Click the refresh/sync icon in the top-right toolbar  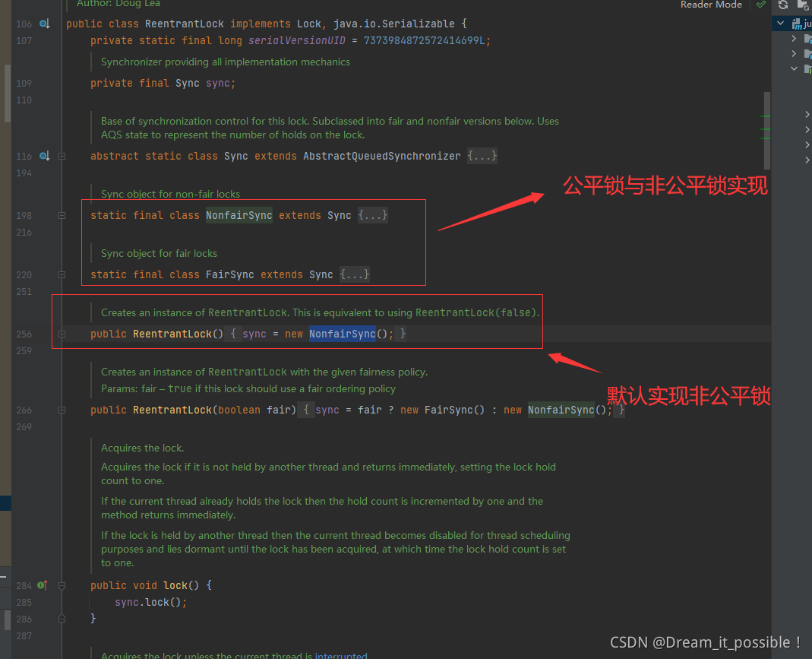(x=782, y=5)
